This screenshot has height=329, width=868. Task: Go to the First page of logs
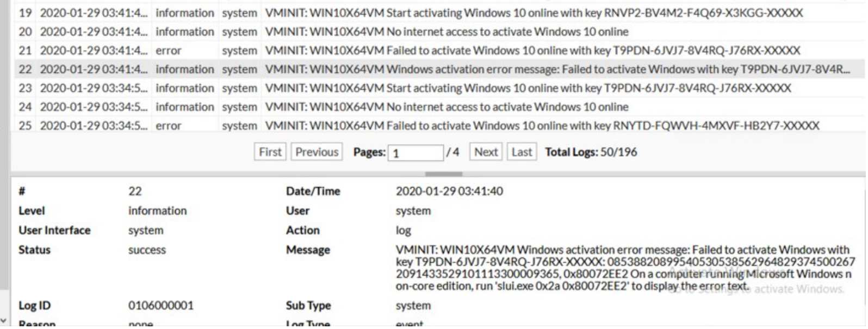(x=270, y=152)
